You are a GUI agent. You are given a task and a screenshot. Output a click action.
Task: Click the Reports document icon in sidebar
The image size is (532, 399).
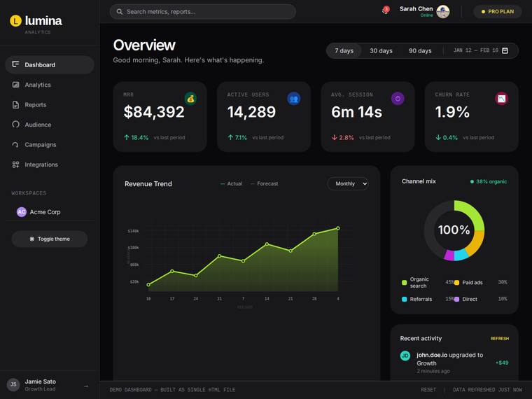(x=15, y=104)
